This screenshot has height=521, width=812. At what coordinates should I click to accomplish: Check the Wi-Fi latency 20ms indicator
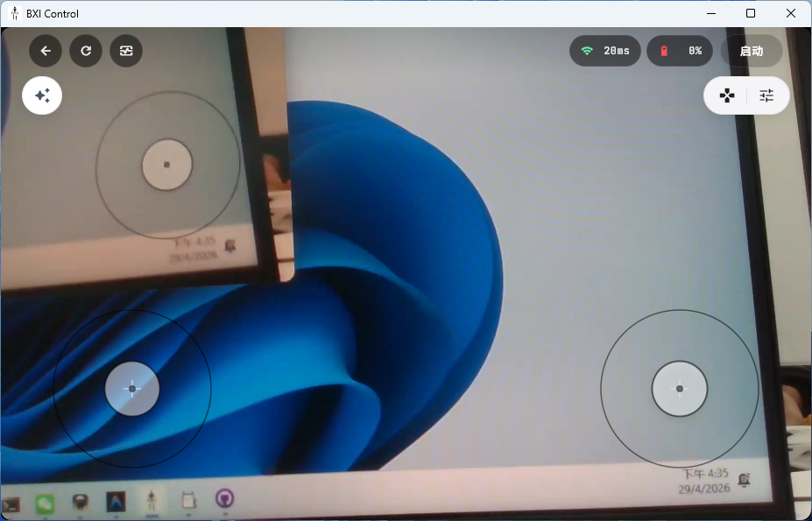[x=605, y=51]
